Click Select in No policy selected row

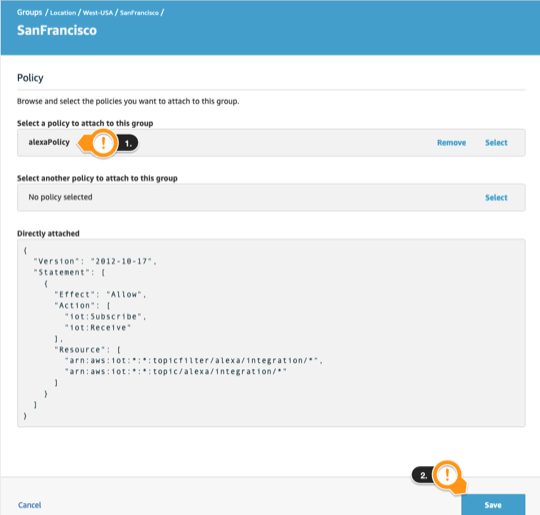point(496,197)
